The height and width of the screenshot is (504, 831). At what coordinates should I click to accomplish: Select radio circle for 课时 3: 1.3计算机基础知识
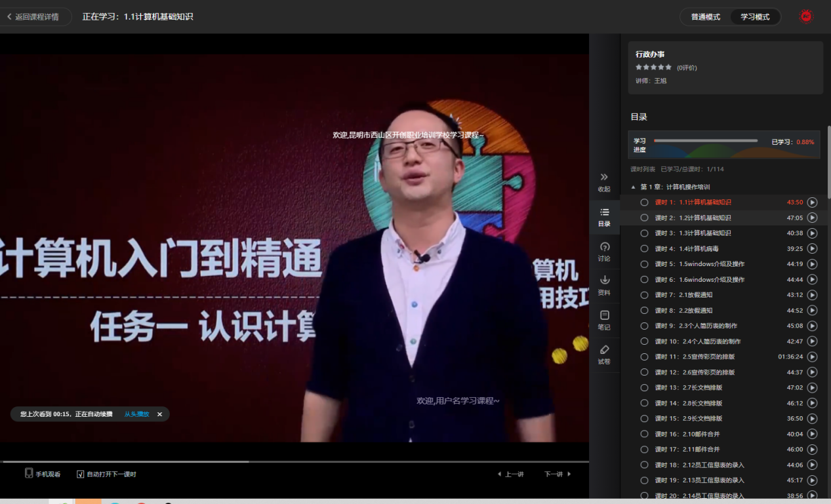pyautogui.click(x=644, y=233)
